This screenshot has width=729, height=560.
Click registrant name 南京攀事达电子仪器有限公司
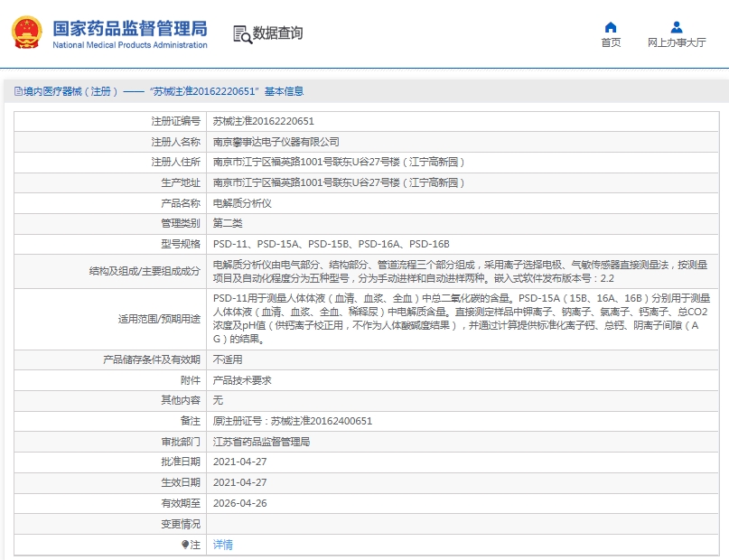[x=276, y=142]
